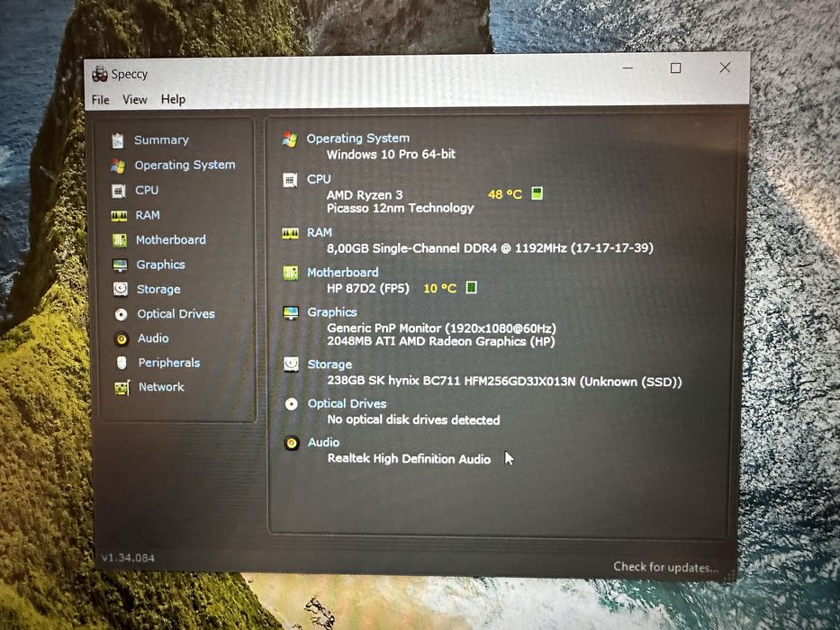Click the Optical Drives heading in summary pane
Viewport: 840px width, 630px height.
click(x=348, y=403)
